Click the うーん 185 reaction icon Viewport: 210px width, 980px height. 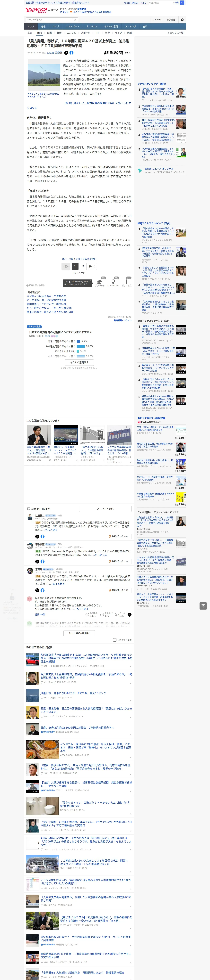tap(117, 614)
